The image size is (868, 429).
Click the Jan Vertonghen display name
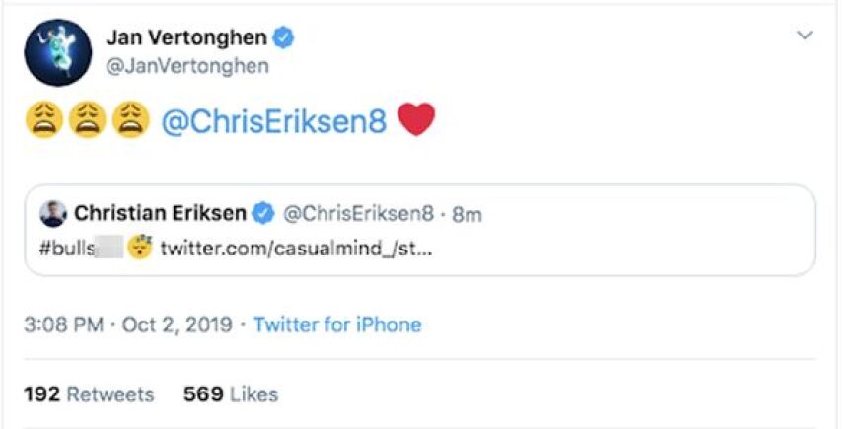click(x=185, y=38)
